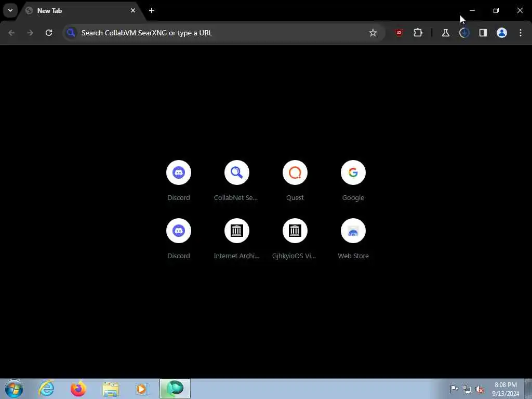Open the Internet Archive shortcut
532x399 pixels.
coord(236,231)
